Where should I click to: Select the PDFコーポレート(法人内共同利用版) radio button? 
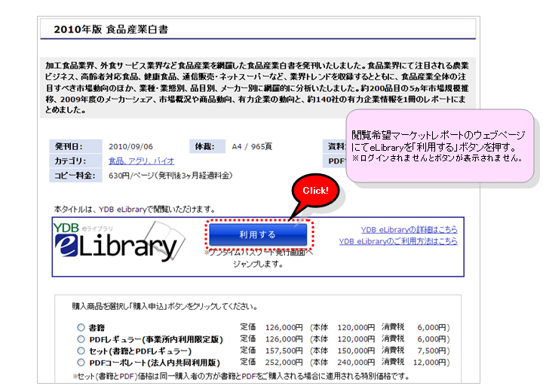(81, 363)
